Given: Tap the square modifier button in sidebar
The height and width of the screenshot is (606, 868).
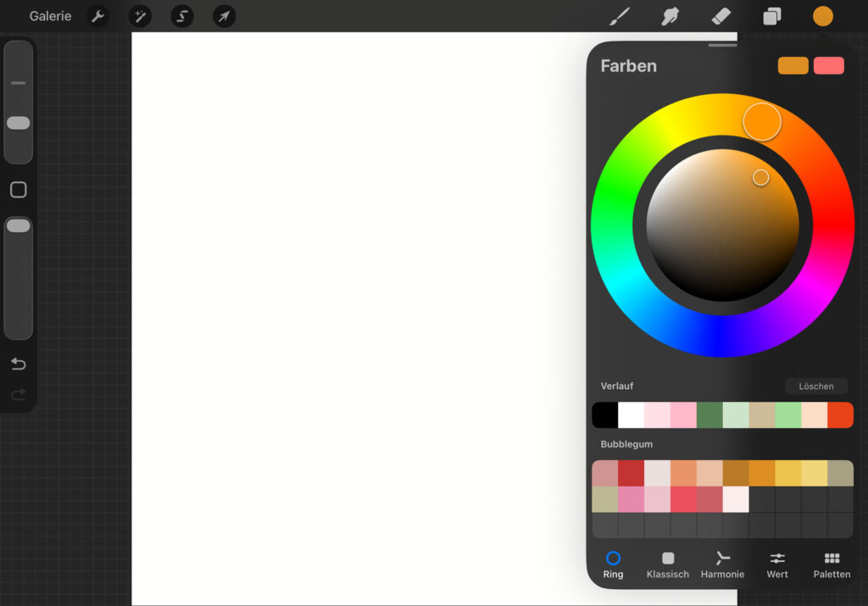Looking at the screenshot, I should coord(19,190).
